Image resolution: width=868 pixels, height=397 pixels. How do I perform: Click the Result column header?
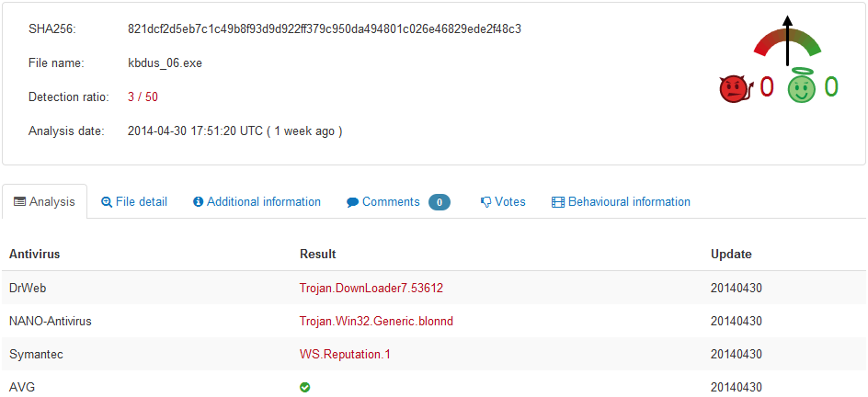(x=318, y=255)
